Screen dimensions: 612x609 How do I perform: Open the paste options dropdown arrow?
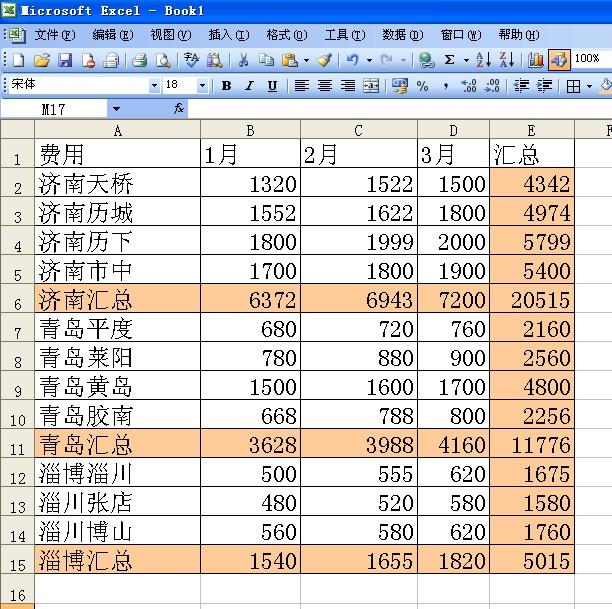point(306,61)
